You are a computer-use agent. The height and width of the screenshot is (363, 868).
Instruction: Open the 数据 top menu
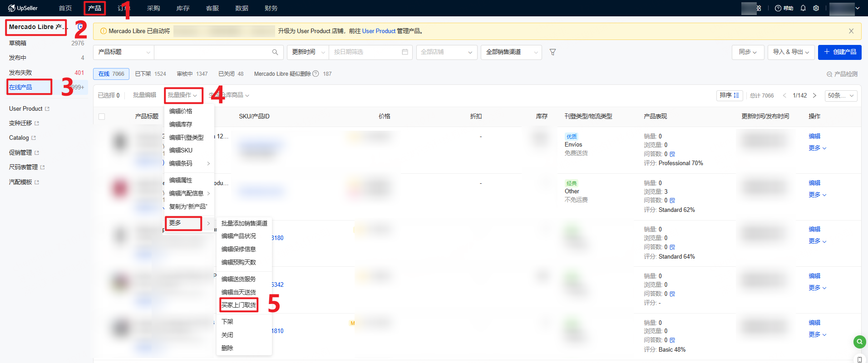click(242, 8)
